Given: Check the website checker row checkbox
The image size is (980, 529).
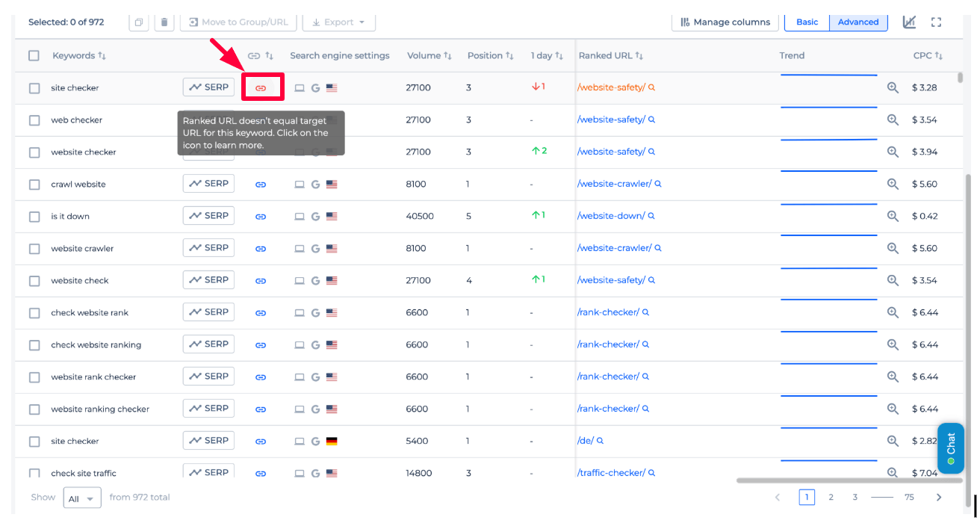Looking at the screenshot, I should (x=34, y=152).
